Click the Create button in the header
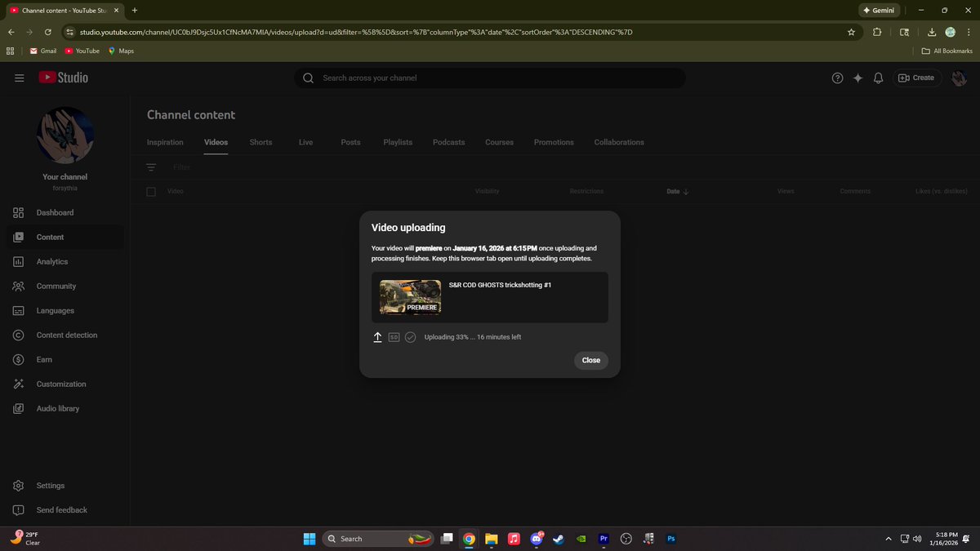This screenshot has height=551, width=980. [916, 78]
